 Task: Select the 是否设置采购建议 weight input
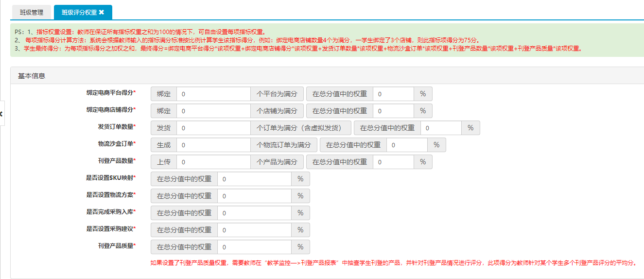coord(254,230)
